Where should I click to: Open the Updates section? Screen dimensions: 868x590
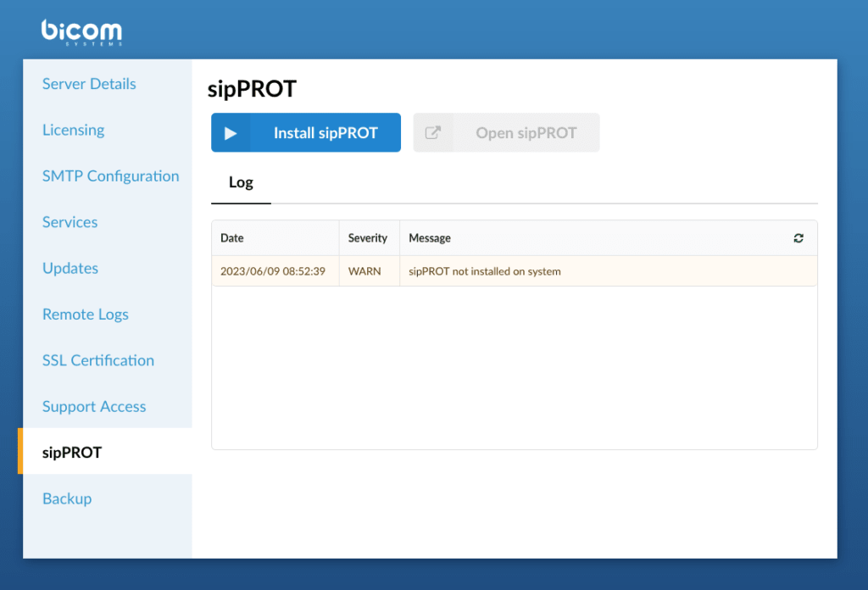(70, 269)
